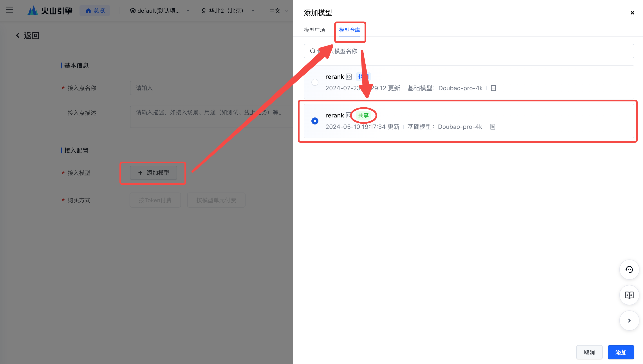Expand floating toolbar right arrow

point(629,321)
